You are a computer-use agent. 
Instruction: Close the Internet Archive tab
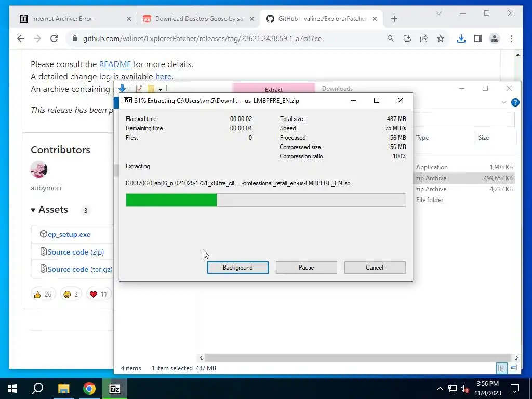(129, 19)
